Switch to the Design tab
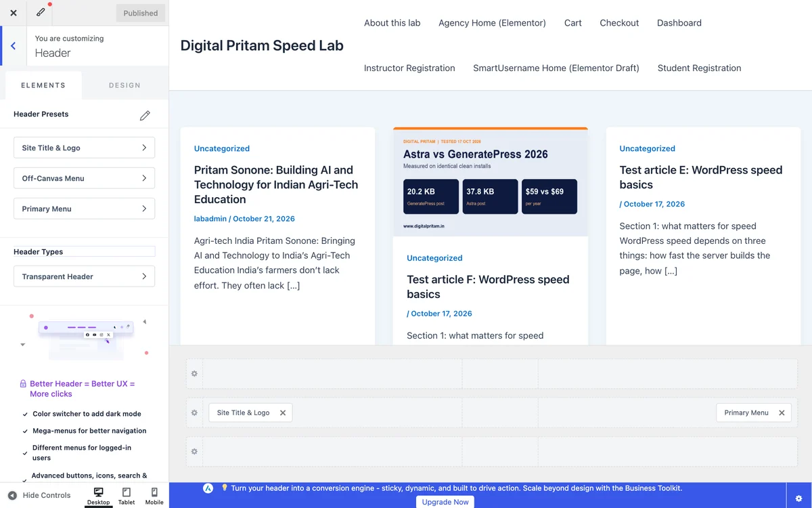812x508 pixels. coord(125,85)
